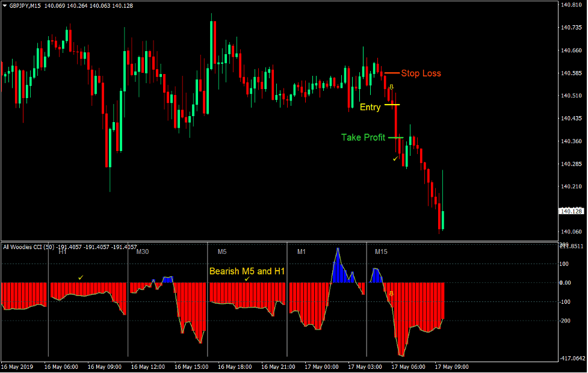Click the yellow checkmark near the Take Profit line
The image size is (588, 373).
pyautogui.click(x=394, y=158)
